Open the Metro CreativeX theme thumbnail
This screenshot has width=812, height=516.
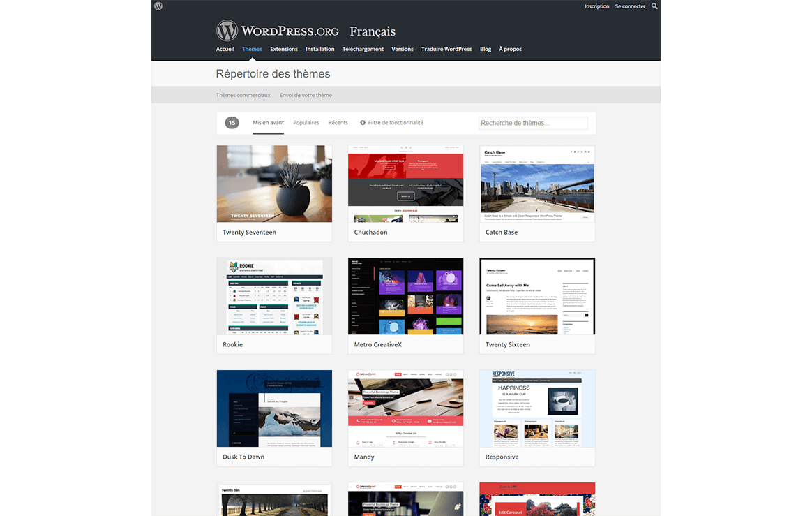pyautogui.click(x=405, y=296)
